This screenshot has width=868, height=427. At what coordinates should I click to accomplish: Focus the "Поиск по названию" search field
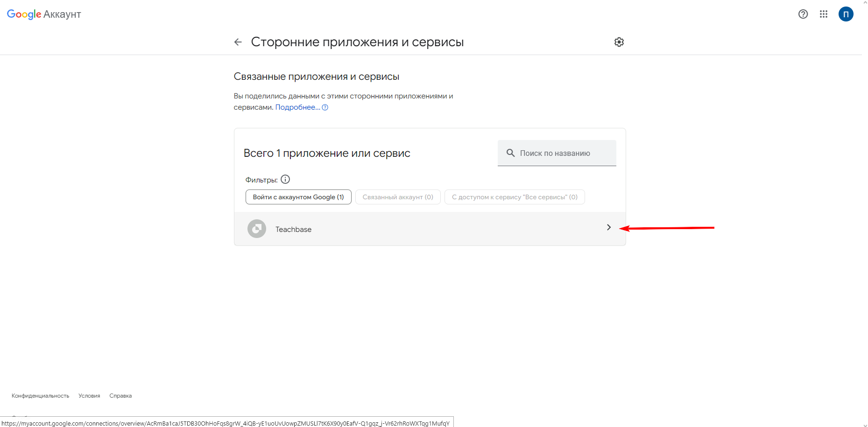point(557,153)
